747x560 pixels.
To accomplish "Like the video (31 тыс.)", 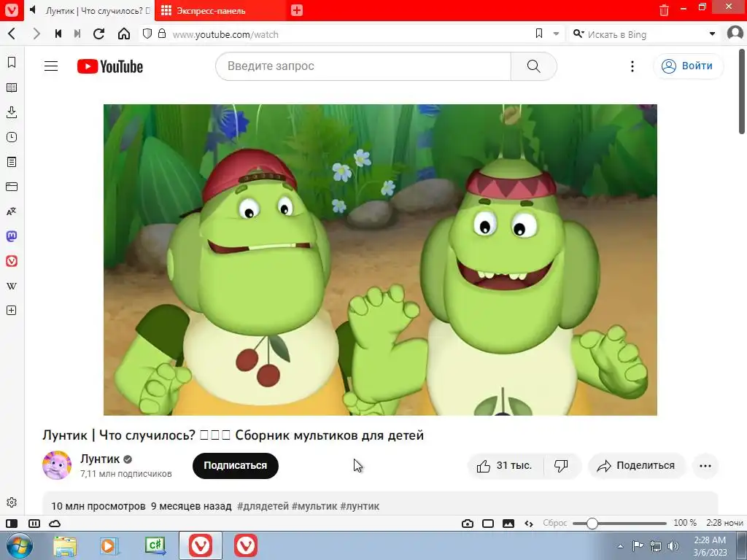I will [505, 466].
